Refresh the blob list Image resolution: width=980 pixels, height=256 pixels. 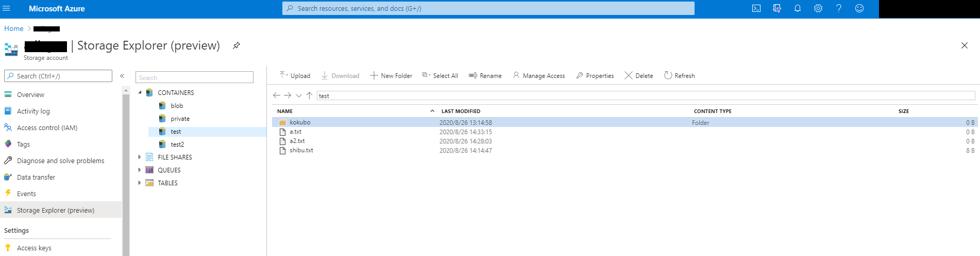(679, 75)
